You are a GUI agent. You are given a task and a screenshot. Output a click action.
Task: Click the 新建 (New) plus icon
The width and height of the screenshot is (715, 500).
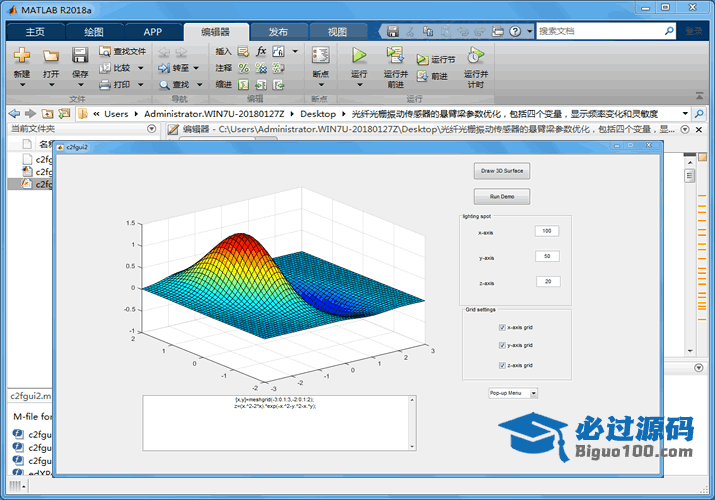coord(22,55)
